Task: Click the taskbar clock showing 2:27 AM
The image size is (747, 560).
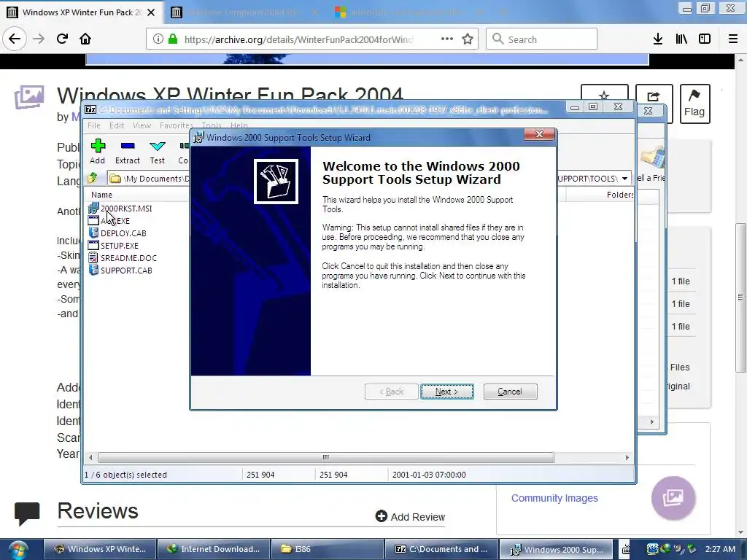Action: tap(720, 549)
